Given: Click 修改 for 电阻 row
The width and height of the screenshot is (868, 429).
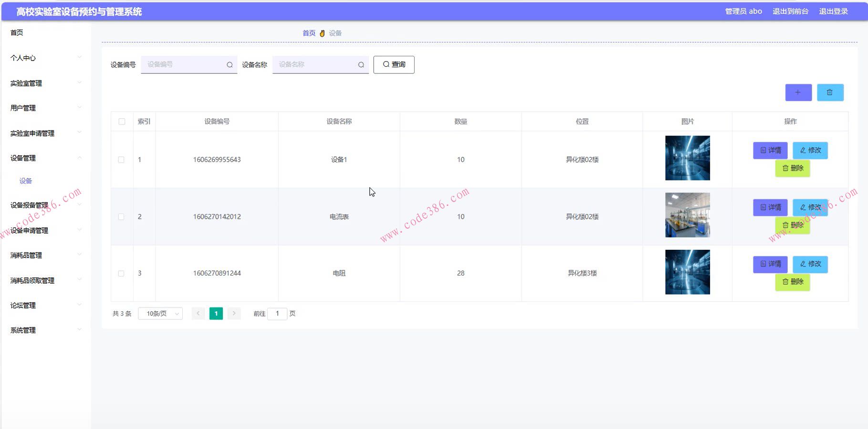Looking at the screenshot, I should (810, 264).
